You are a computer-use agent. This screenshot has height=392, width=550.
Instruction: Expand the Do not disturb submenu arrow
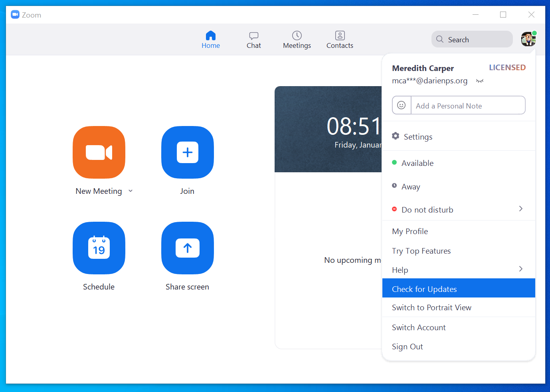coord(520,209)
